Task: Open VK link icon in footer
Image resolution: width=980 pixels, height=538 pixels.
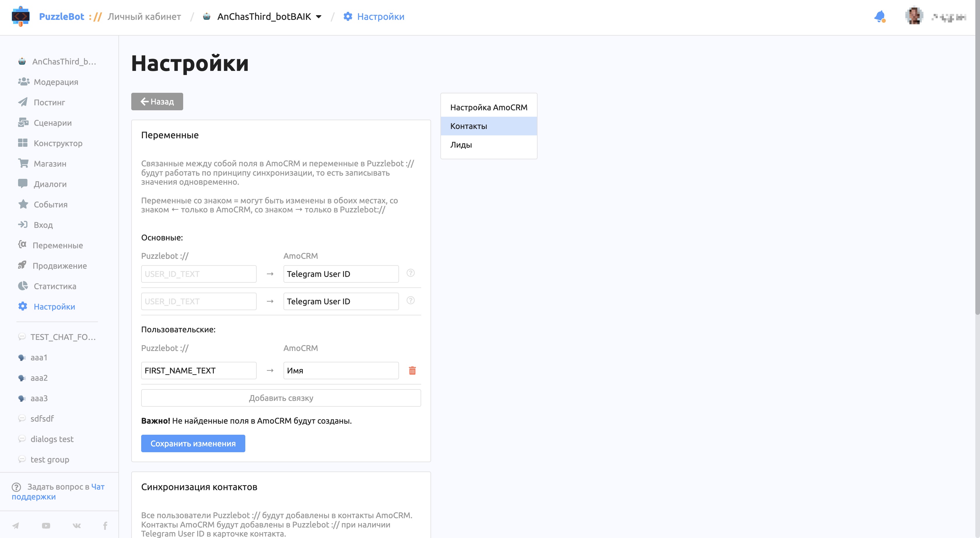Action: 76,525
